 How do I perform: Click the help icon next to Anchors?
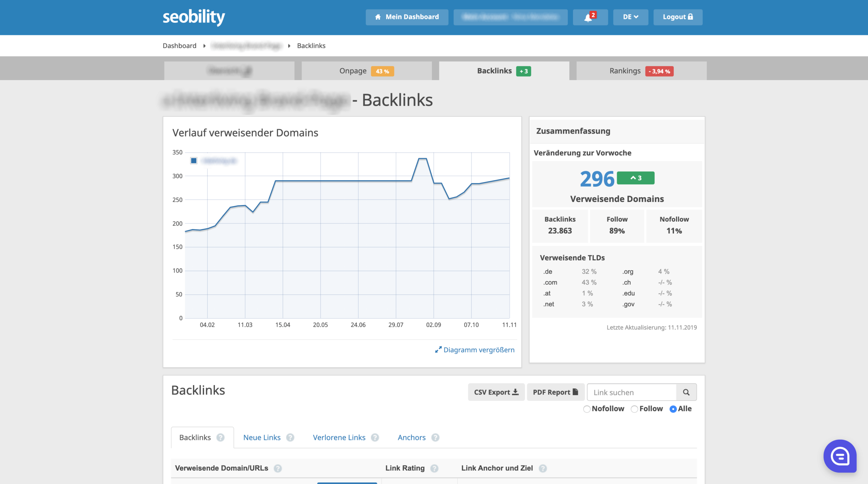tap(435, 438)
